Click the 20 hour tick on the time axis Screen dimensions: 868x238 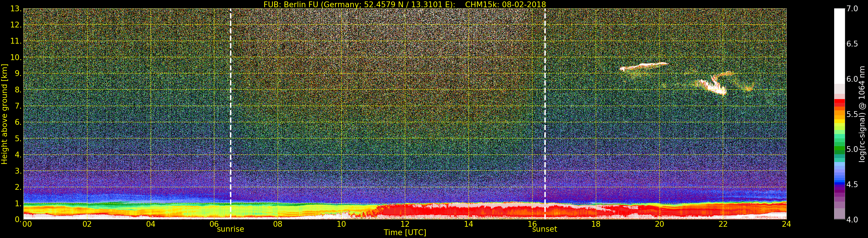659,224
